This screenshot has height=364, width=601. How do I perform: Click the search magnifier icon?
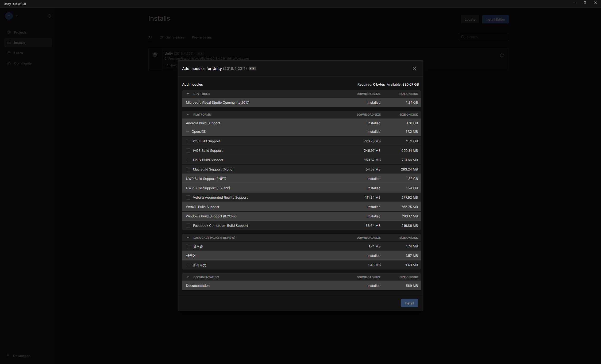[463, 37]
